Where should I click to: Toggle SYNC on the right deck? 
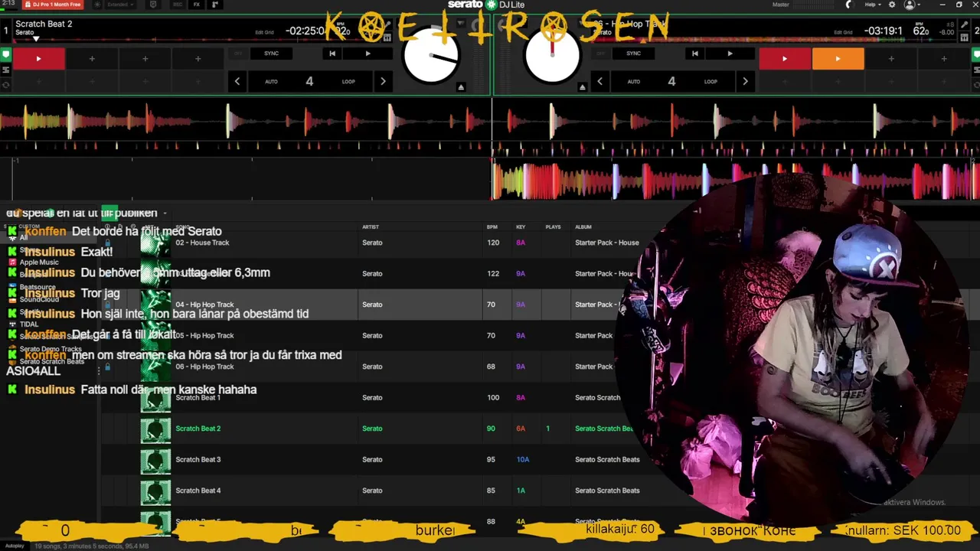click(633, 54)
